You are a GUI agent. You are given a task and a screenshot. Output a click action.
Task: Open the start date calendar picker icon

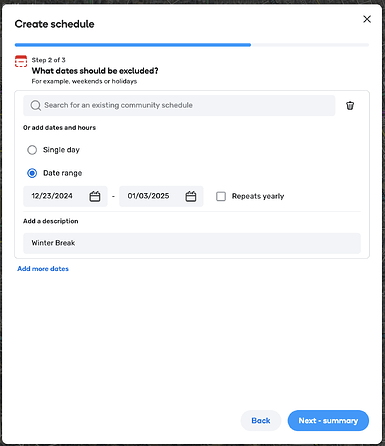tap(95, 196)
